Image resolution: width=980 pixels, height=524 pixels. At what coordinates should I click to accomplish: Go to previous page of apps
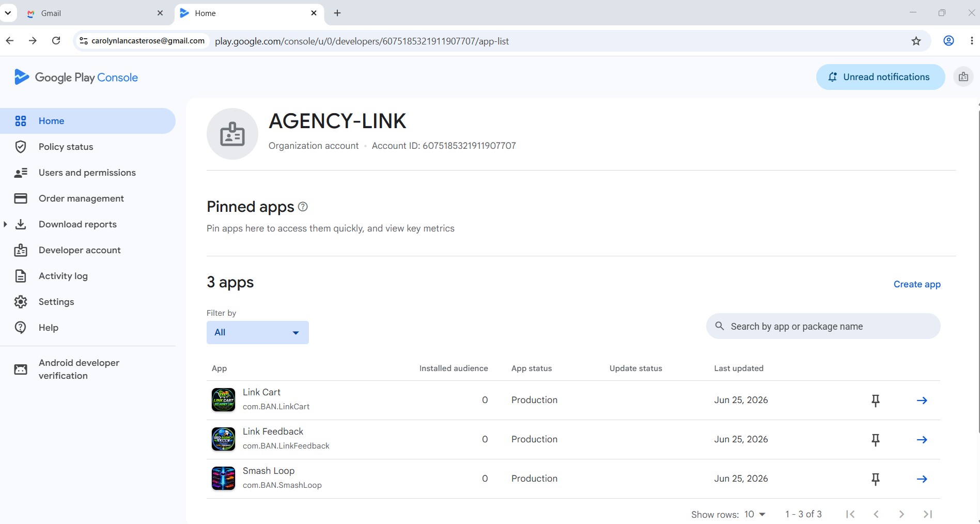(876, 514)
